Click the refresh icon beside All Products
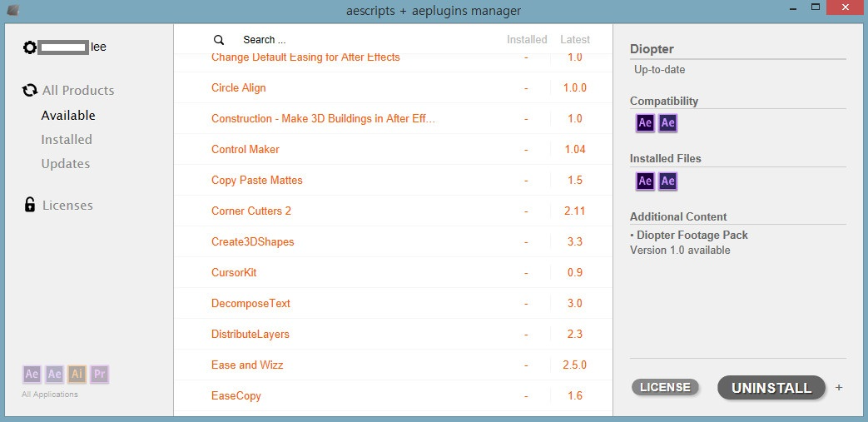The image size is (868, 422). pyautogui.click(x=30, y=90)
